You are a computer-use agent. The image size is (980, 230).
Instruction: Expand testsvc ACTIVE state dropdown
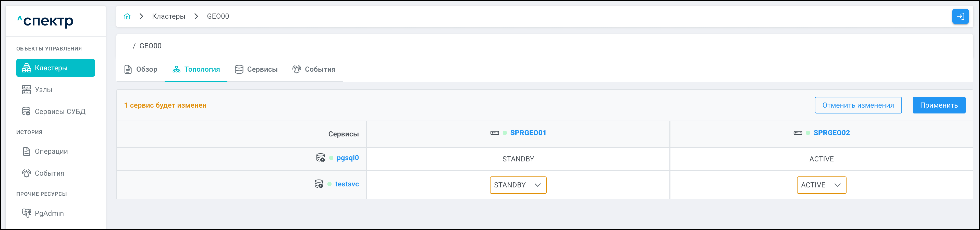point(821,185)
